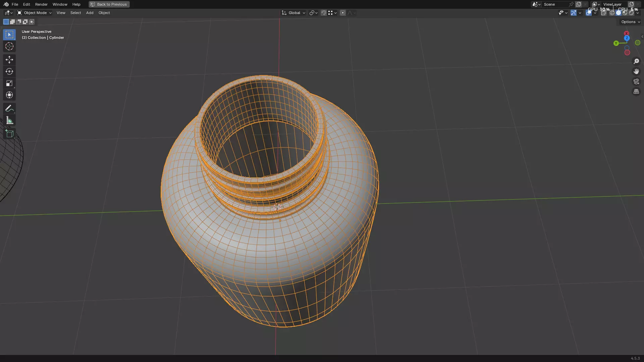644x362 pixels.
Task: Toggle snapping magnet
Action: click(x=324, y=13)
